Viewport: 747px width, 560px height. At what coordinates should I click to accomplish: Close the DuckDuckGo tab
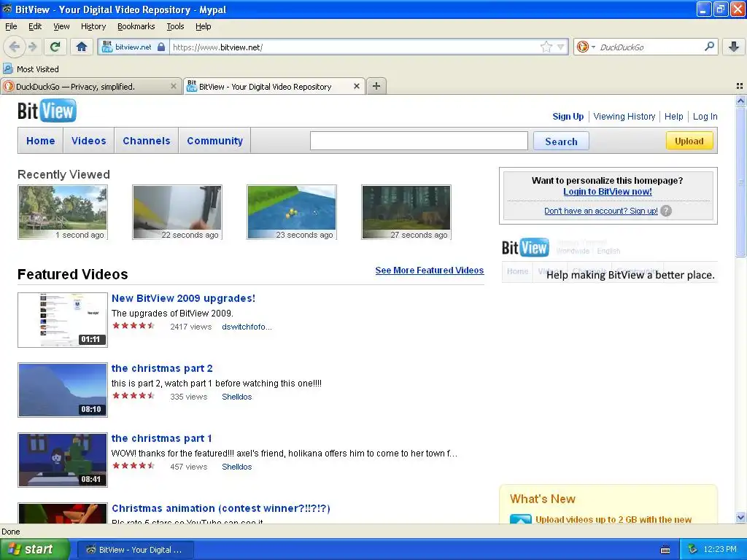tap(174, 86)
